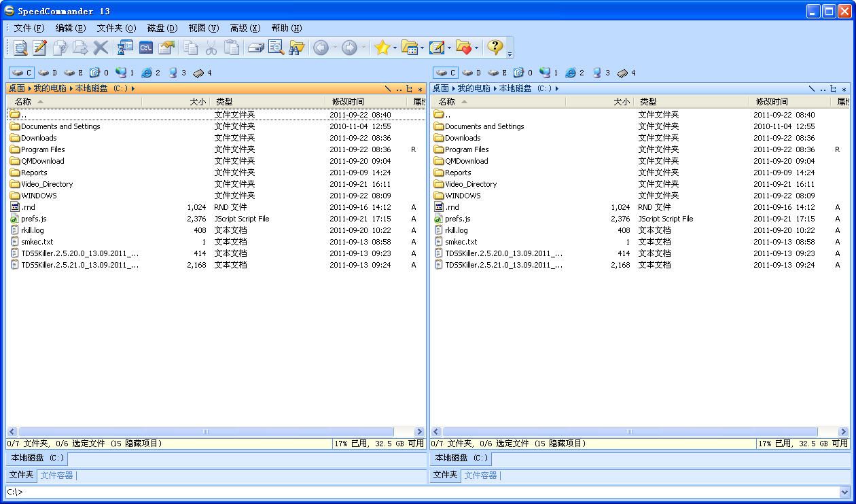
Task: Click the binoculars find files icon
Action: tap(296, 48)
